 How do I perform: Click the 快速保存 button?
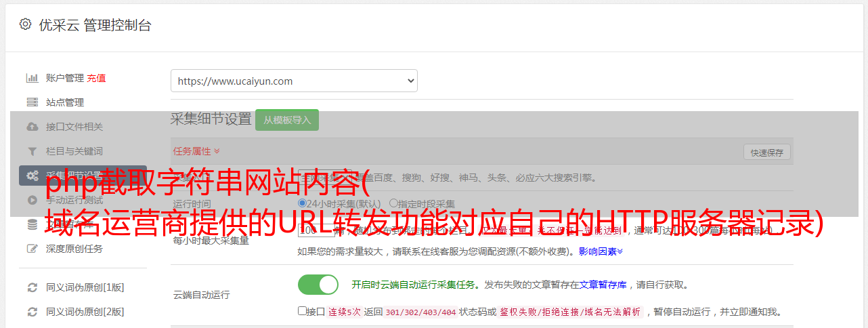coord(766,152)
